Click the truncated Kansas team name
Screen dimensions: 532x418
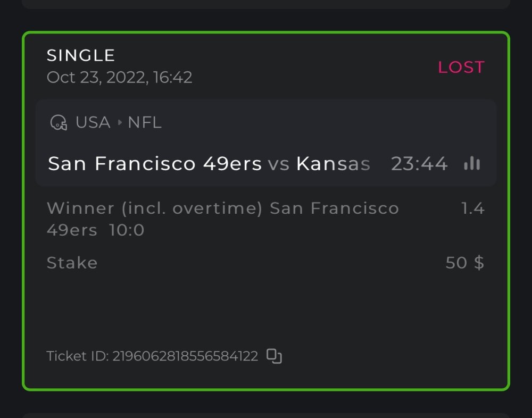tap(333, 164)
